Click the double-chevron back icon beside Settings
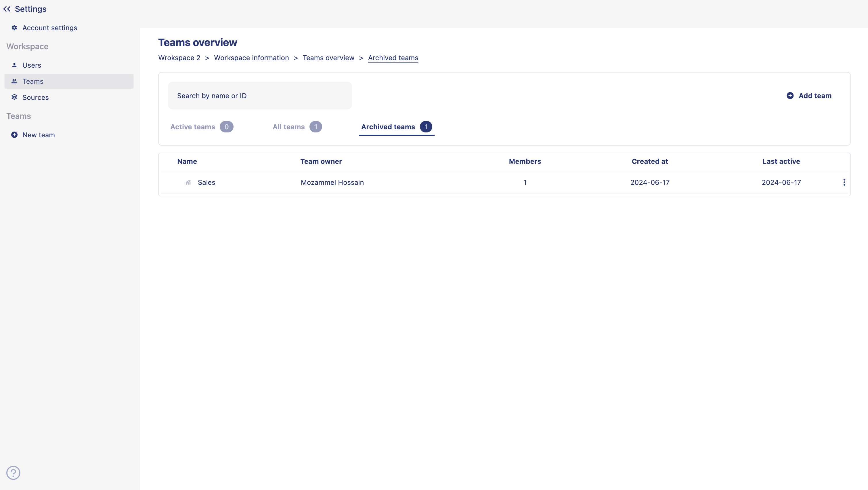868x490 pixels. (x=7, y=9)
